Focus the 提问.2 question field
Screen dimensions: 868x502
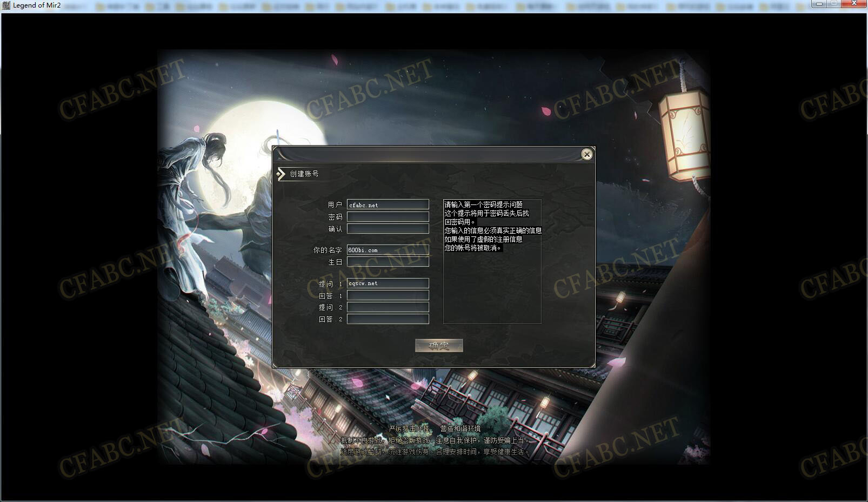(388, 307)
